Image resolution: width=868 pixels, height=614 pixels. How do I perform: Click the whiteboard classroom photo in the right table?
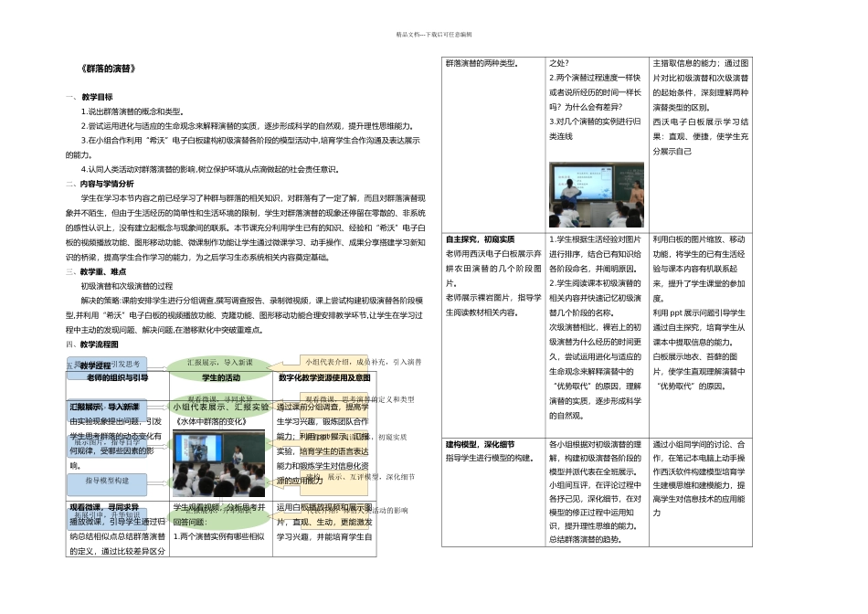597,195
